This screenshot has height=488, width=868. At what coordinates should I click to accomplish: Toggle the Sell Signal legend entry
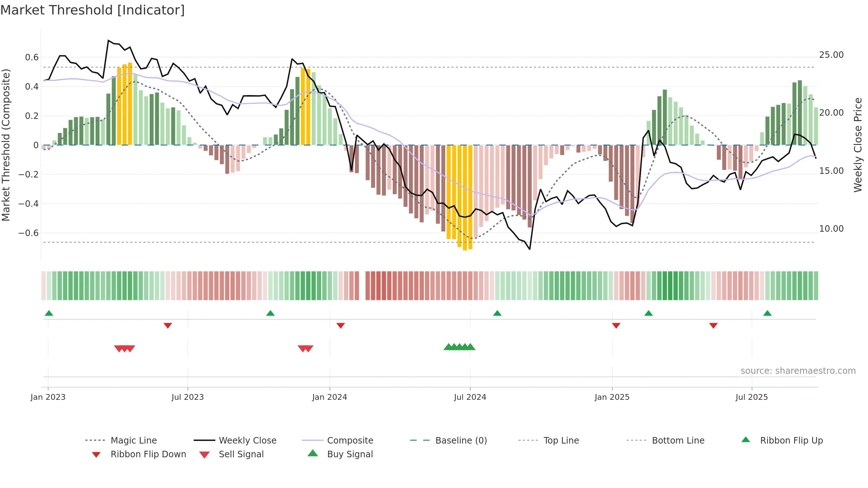point(231,454)
